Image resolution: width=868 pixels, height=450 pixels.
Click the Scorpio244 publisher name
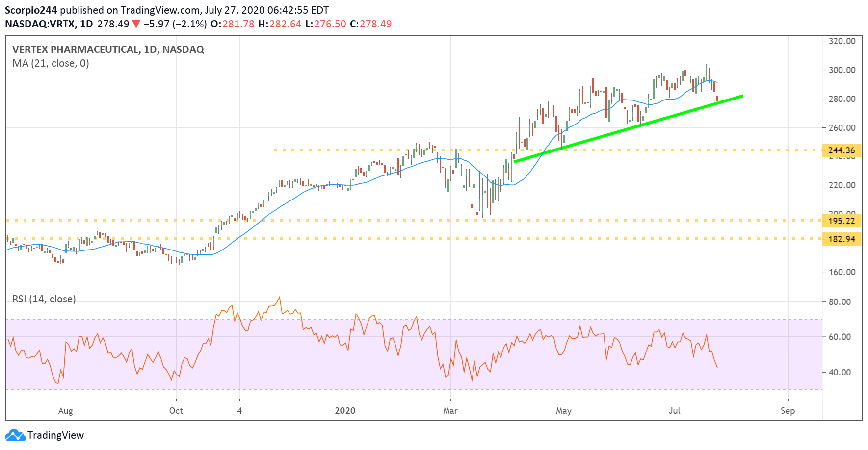tap(31, 10)
